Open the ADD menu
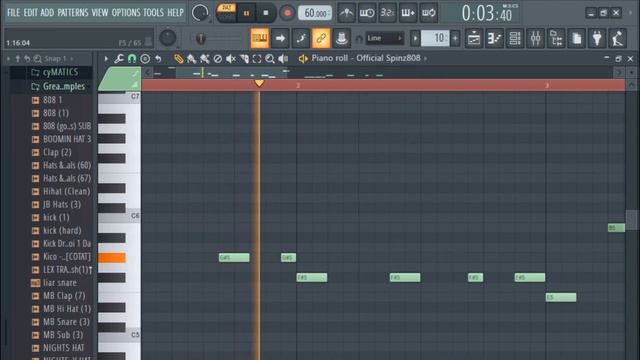Screen dimensions: 640x360 (47, 13)
